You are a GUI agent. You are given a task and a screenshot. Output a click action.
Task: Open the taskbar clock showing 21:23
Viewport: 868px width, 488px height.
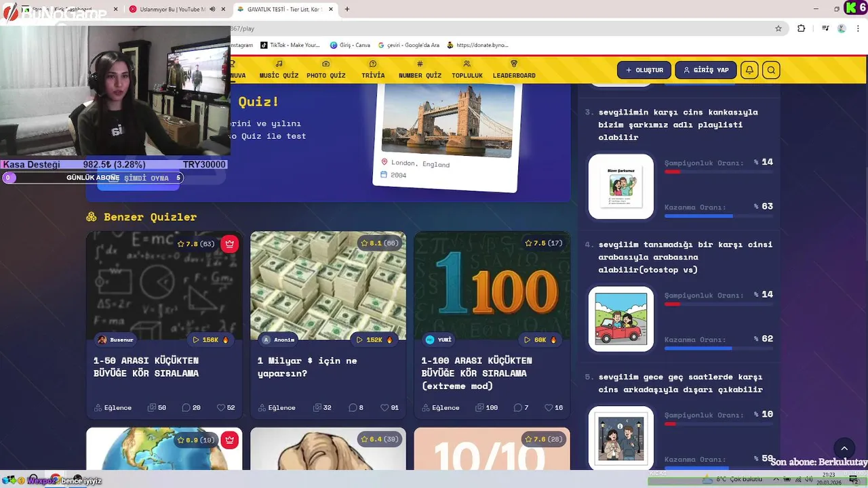tap(829, 479)
